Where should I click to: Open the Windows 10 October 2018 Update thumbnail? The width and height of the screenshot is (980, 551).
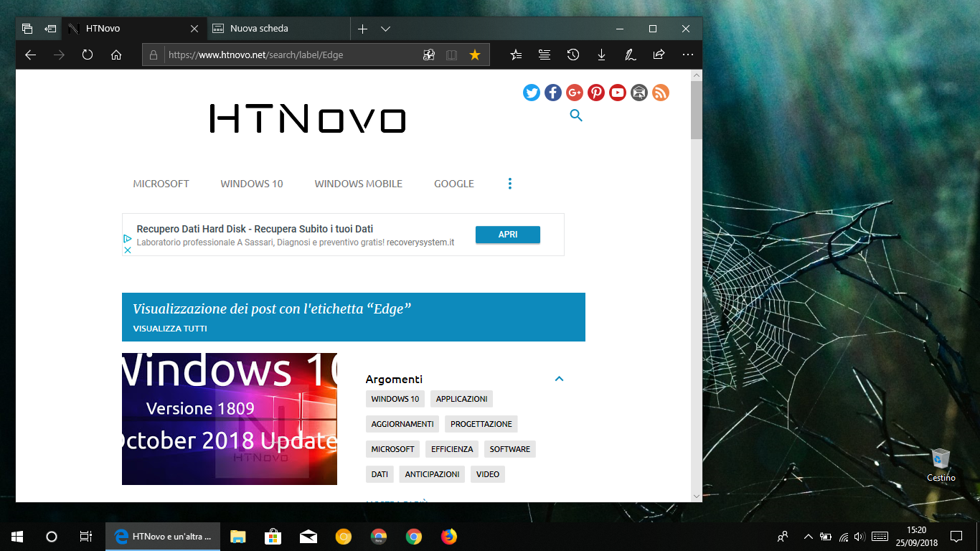(x=230, y=419)
